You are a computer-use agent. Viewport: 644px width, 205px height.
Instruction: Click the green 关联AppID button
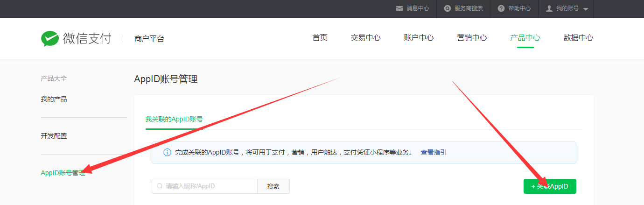[x=550, y=186]
